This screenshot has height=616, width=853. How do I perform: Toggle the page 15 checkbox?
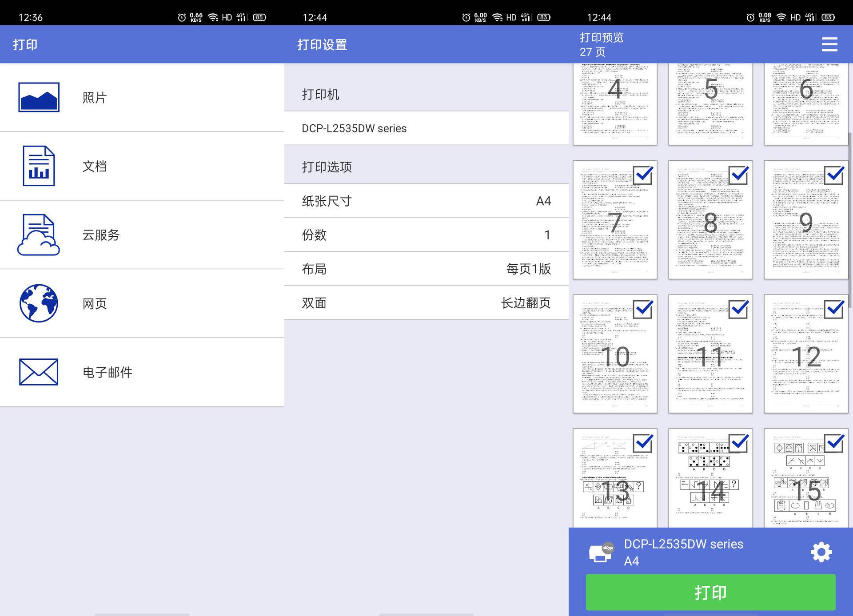tap(834, 443)
